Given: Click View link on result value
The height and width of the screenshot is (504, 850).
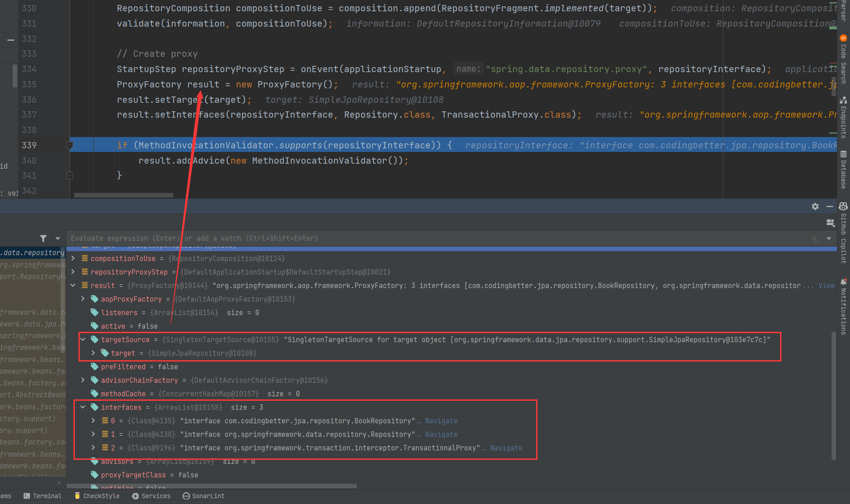Looking at the screenshot, I should (x=826, y=285).
